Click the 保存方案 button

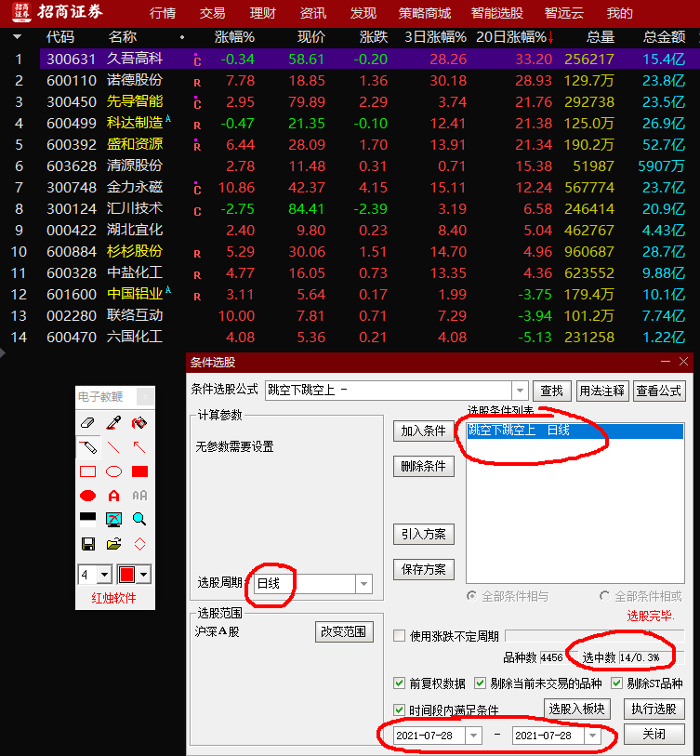click(x=423, y=569)
